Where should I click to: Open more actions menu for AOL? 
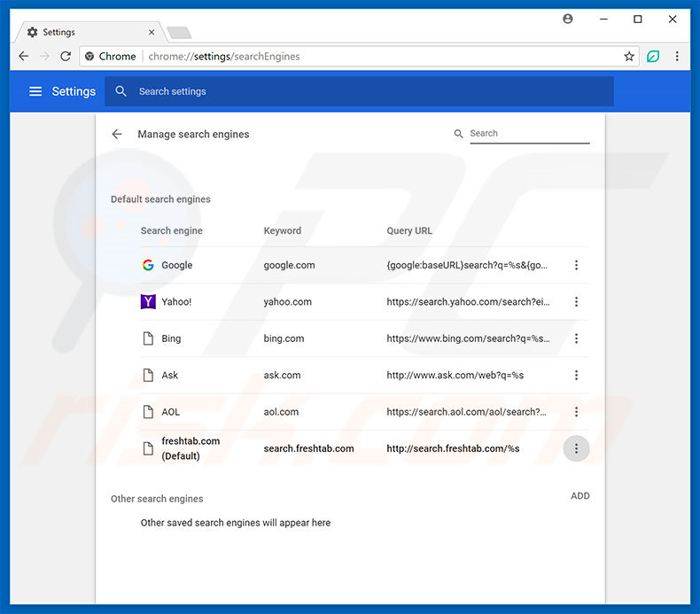coord(576,412)
